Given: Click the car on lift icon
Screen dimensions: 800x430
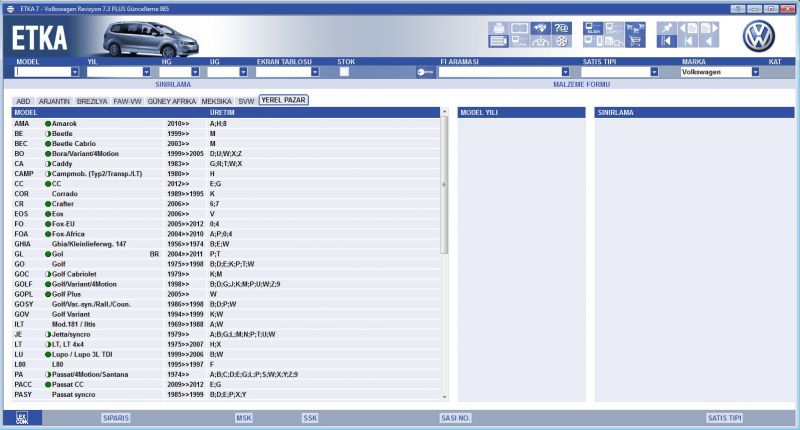Looking at the screenshot, I should (541, 41).
